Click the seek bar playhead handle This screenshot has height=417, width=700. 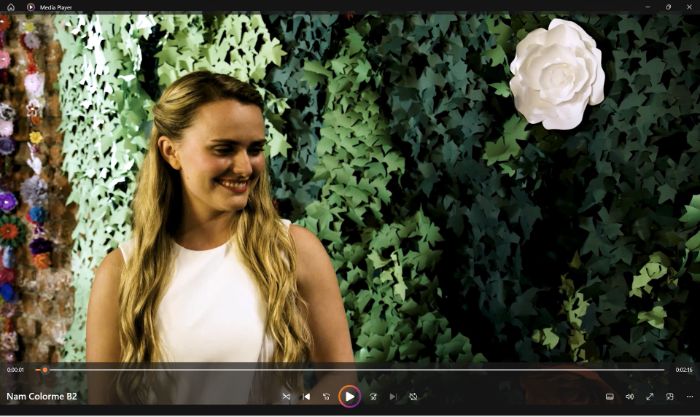45,370
